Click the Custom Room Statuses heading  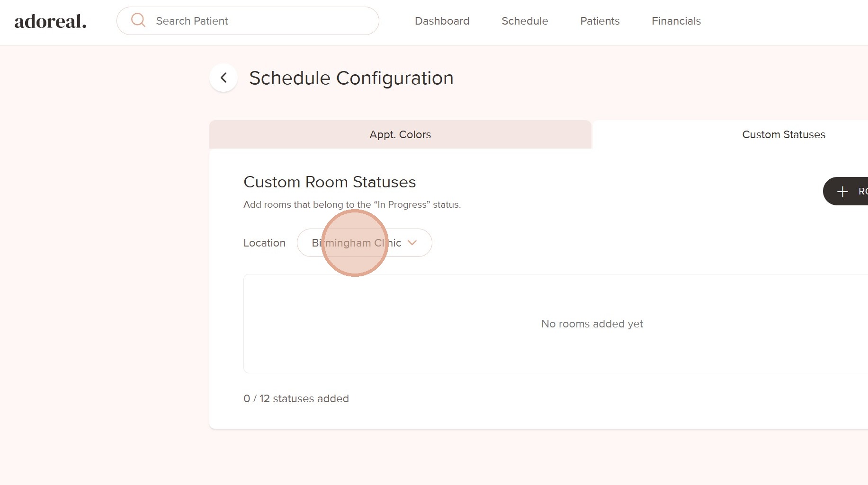tap(330, 182)
